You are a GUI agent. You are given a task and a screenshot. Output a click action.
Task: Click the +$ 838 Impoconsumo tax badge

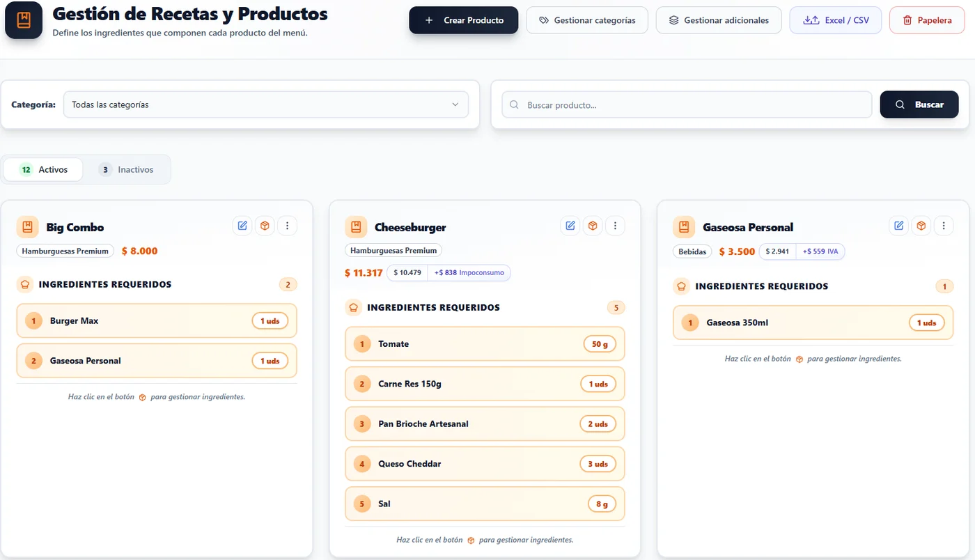[x=469, y=272]
